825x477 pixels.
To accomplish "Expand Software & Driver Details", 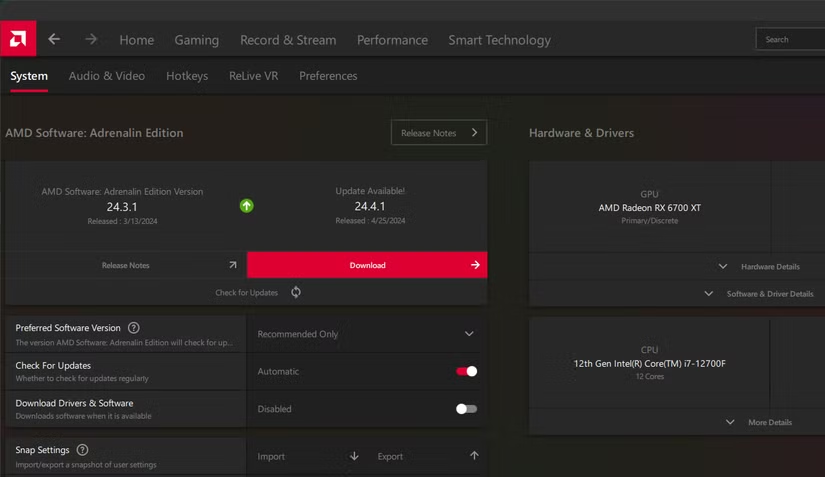I will pyautogui.click(x=760, y=294).
